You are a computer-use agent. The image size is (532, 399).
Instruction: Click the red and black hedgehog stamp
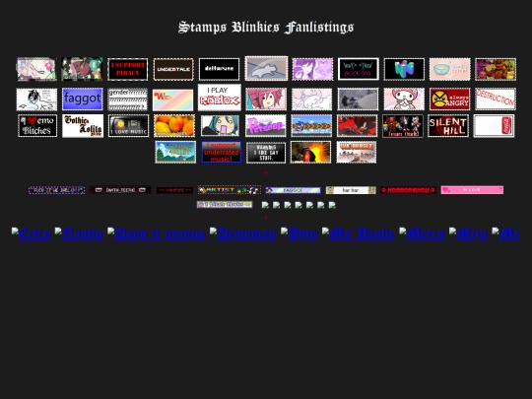tap(357, 126)
